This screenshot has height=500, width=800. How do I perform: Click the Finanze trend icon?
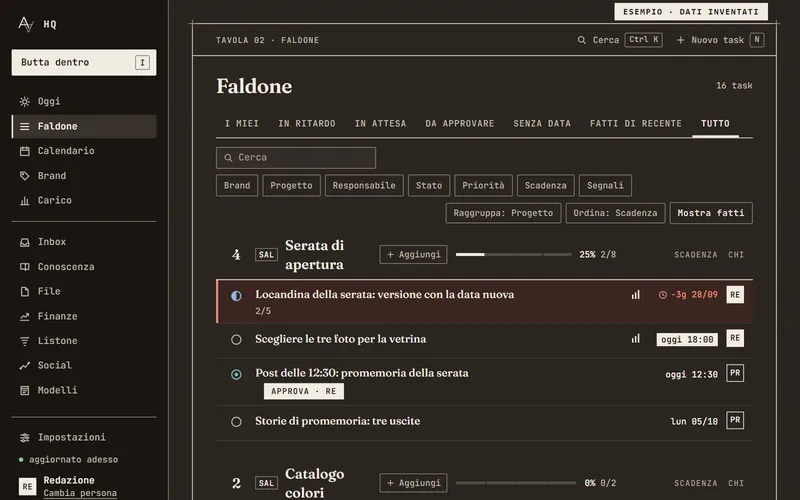tap(24, 316)
